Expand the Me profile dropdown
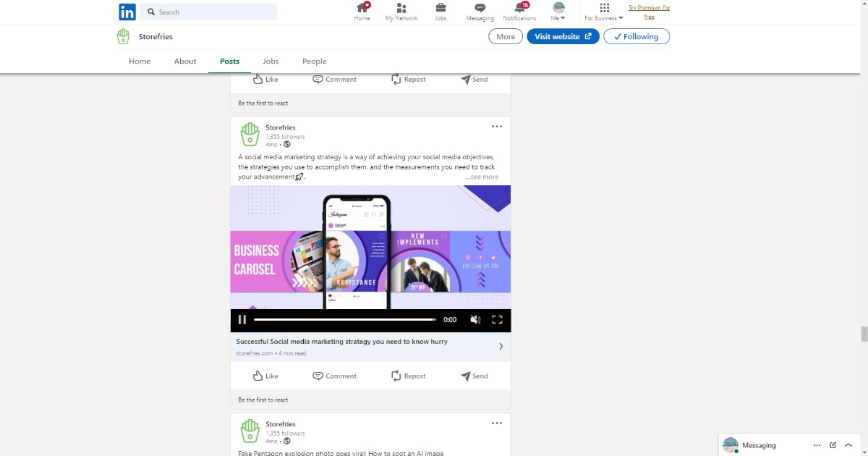This screenshot has width=868, height=456. [x=558, y=12]
